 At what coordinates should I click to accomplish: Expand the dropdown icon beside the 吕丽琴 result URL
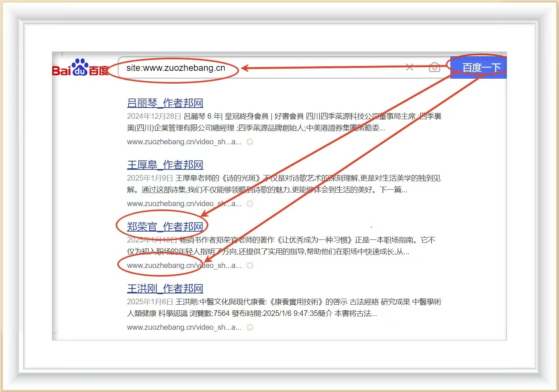pyautogui.click(x=250, y=142)
